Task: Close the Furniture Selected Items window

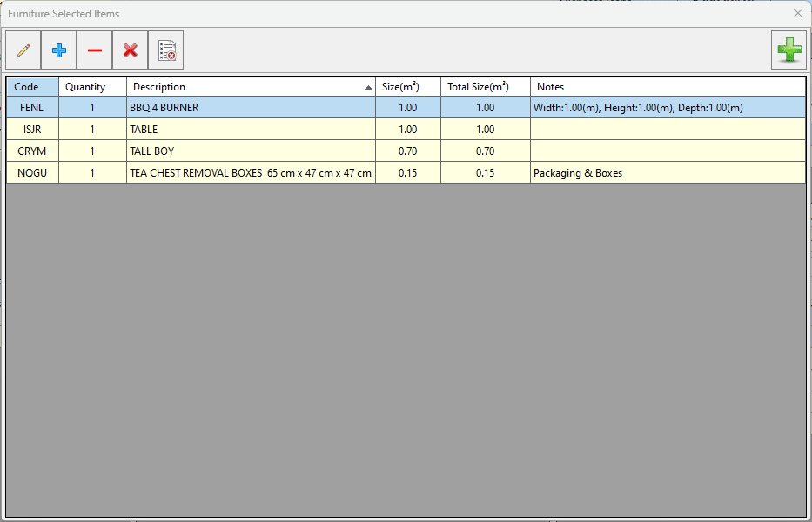Action: 797,14
